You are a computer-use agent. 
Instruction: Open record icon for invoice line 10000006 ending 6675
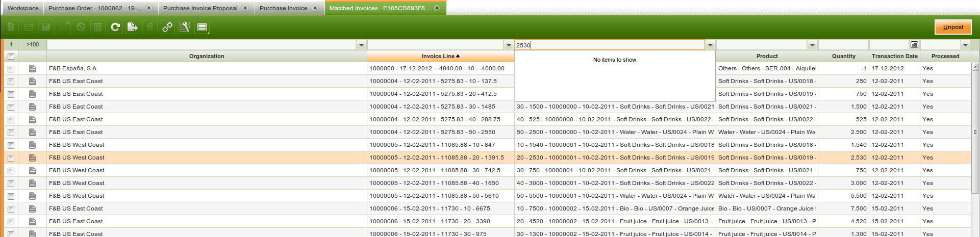pyautogui.click(x=32, y=208)
